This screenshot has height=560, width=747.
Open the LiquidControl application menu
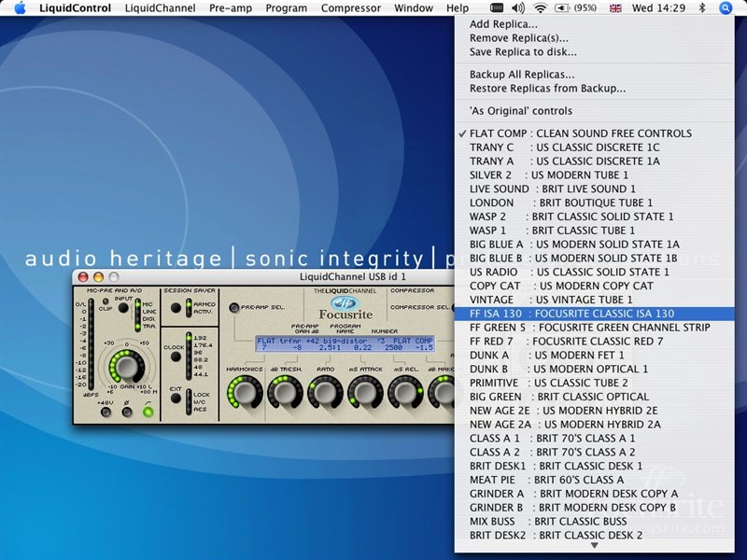tap(76, 8)
